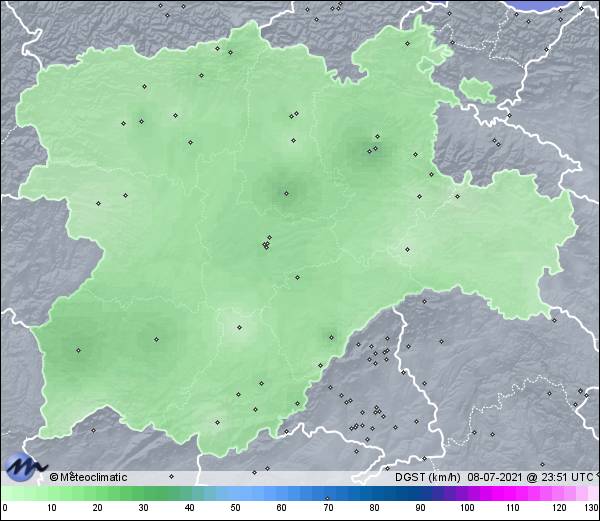Click the 80 value on the legend scale
Image resolution: width=600 pixels, height=521 pixels.
point(375,508)
